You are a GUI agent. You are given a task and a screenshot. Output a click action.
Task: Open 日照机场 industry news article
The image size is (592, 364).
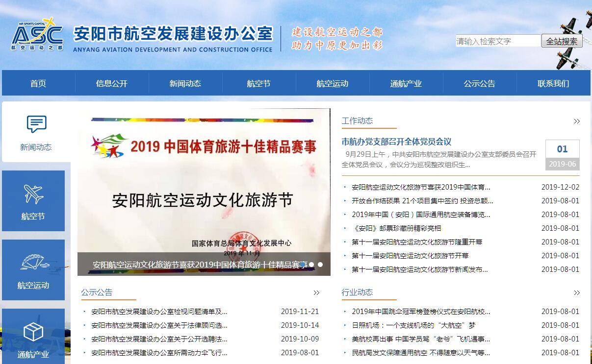point(413,325)
